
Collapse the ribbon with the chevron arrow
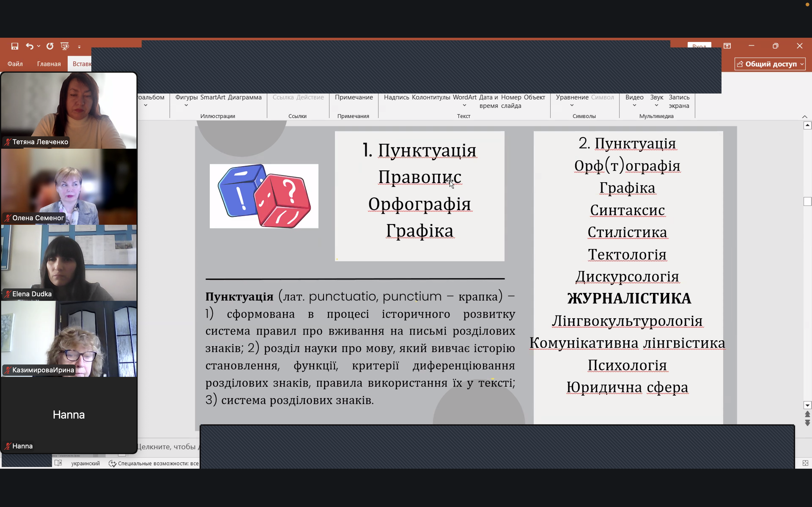tap(805, 116)
